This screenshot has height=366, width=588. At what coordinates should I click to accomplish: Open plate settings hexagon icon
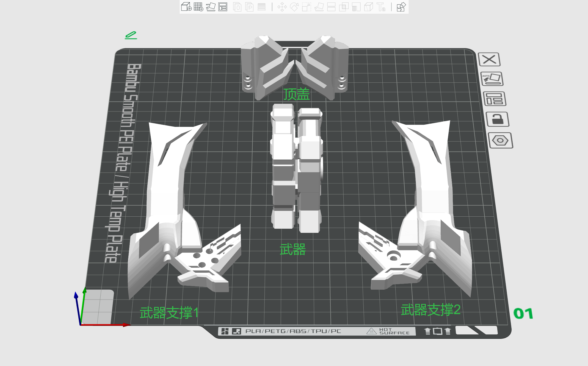pos(500,141)
